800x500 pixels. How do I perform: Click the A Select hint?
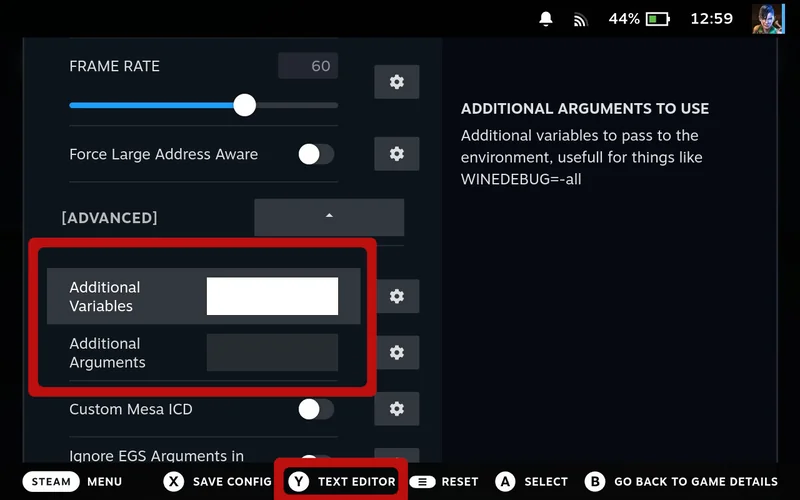(531, 482)
